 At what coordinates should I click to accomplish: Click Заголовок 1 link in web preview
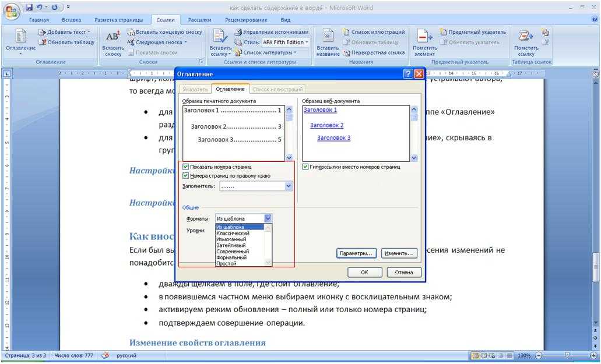pos(320,110)
